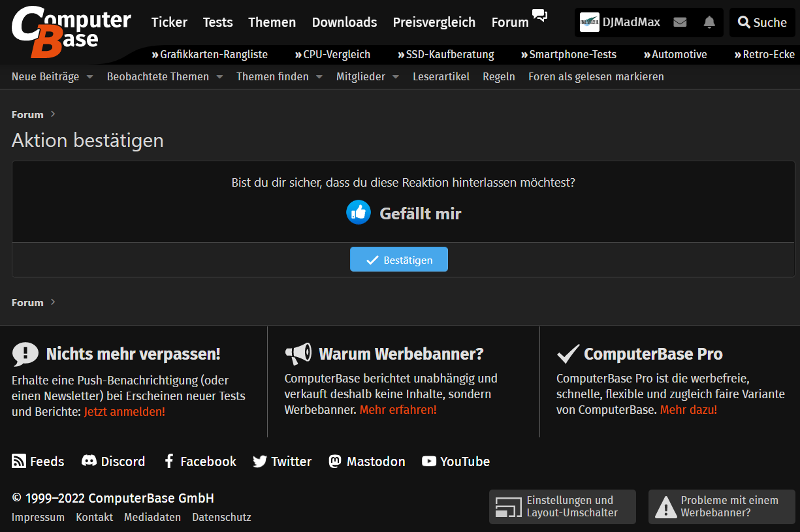Open Kontakt page
This screenshot has height=532, width=800.
[95, 517]
